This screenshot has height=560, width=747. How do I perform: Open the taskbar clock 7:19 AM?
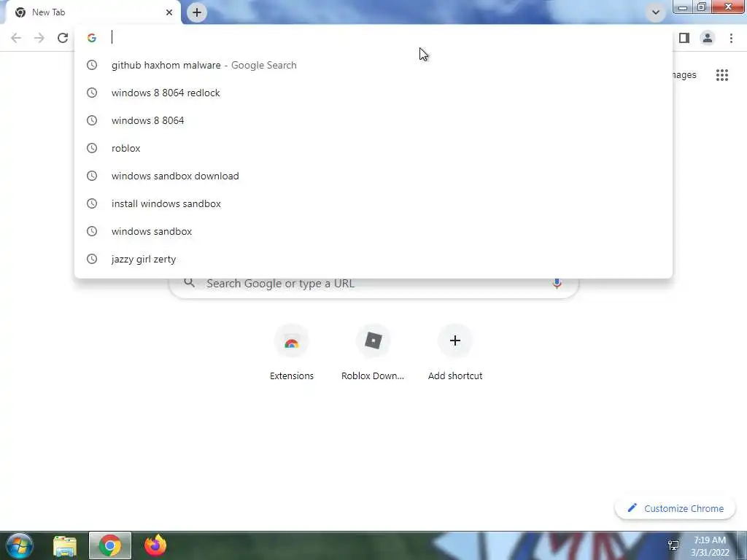tap(710, 546)
